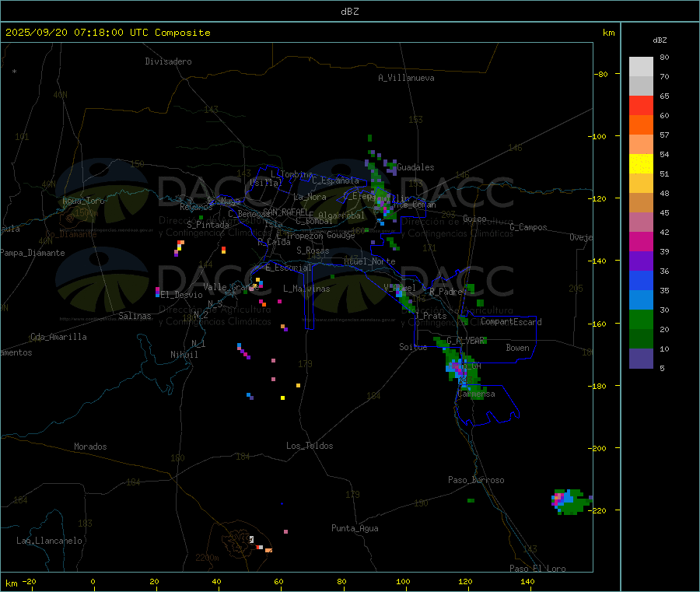Viewport: 700px width, 592px height.
Task: Click the Punta_Agua label
Action: pos(355,529)
